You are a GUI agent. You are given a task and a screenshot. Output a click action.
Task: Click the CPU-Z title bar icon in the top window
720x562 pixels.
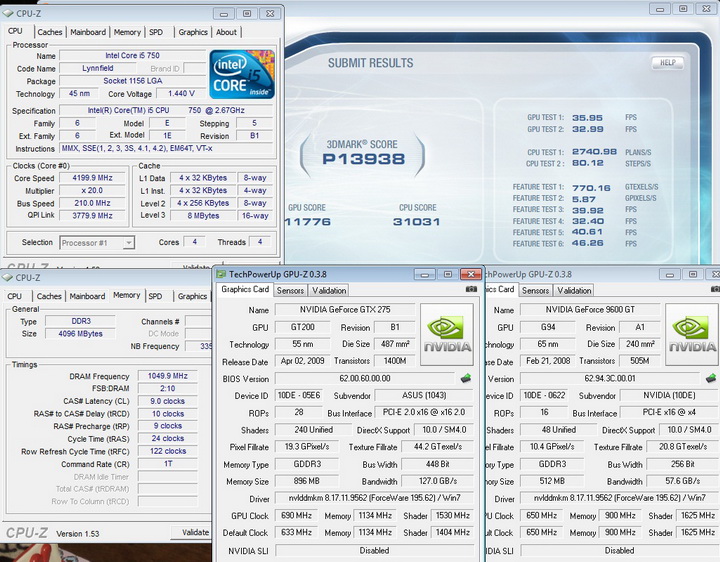coord(8,13)
